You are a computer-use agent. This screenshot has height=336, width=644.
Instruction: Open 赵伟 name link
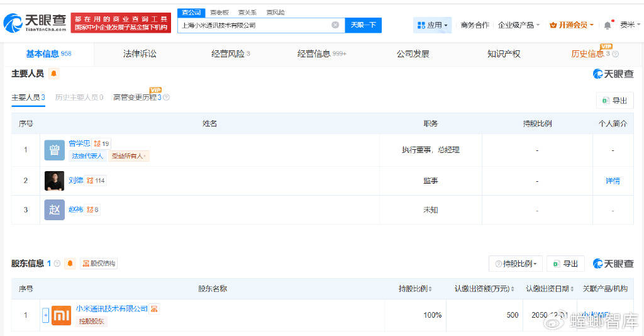(75, 210)
